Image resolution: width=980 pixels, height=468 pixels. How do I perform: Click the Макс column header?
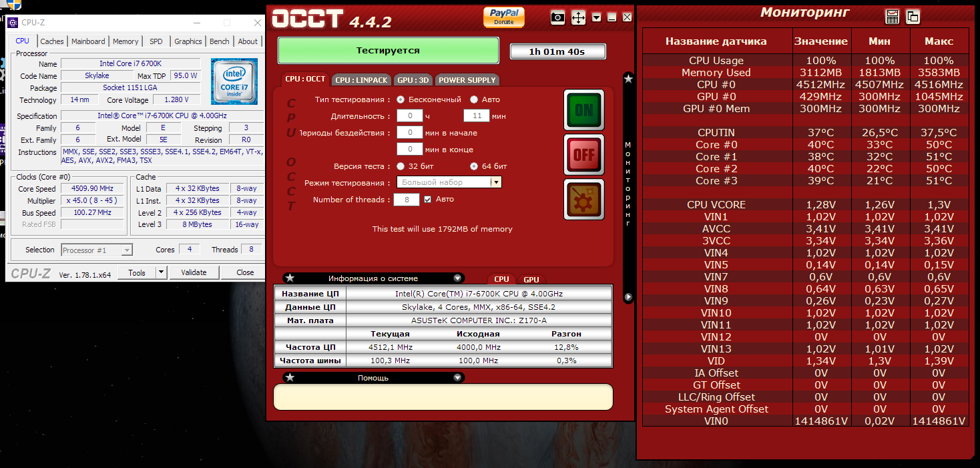(x=939, y=41)
